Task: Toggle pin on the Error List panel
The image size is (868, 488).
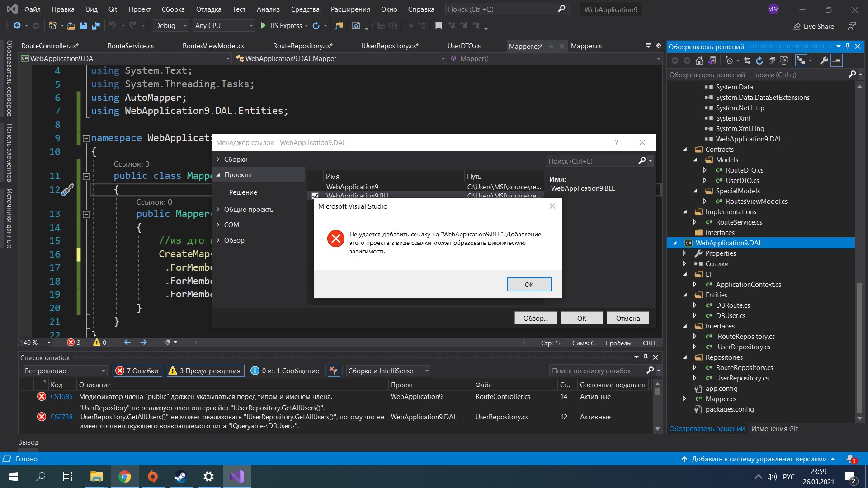Action: coord(646,357)
